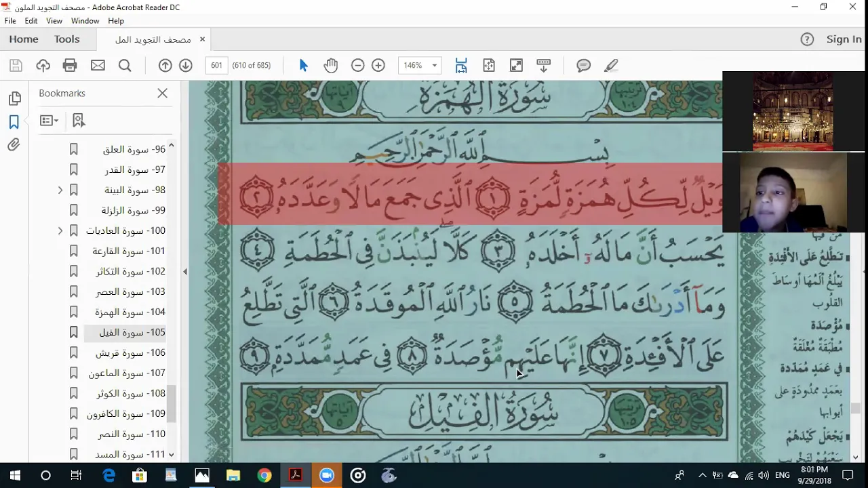This screenshot has width=868, height=488.
Task: Toggle the read mode download icon
Action: pos(543,65)
